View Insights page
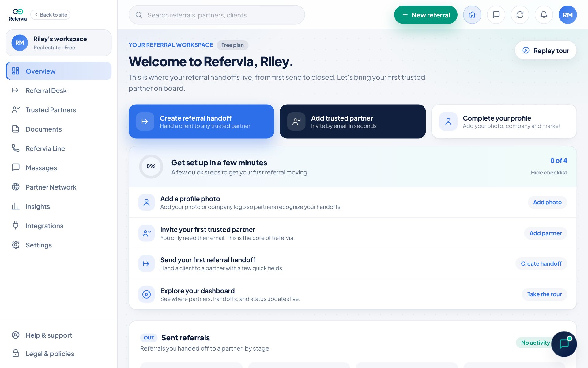588x368 pixels. 58,206
